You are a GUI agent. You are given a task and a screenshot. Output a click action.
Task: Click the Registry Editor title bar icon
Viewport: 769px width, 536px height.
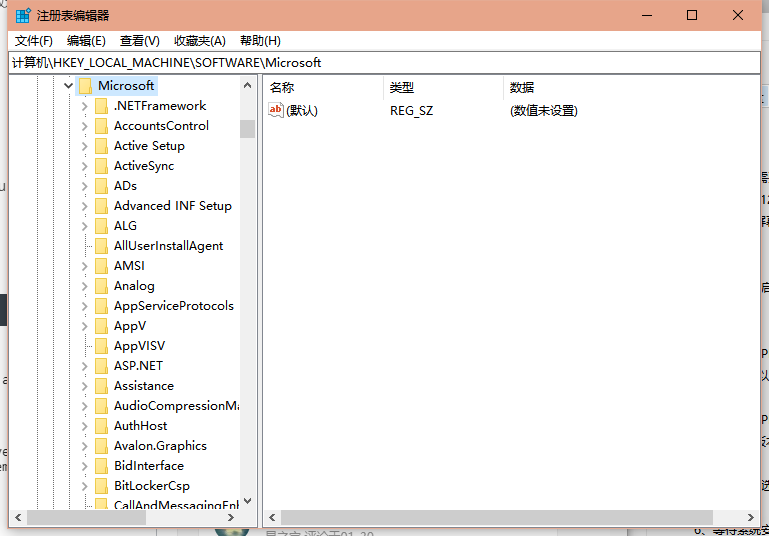pos(23,16)
